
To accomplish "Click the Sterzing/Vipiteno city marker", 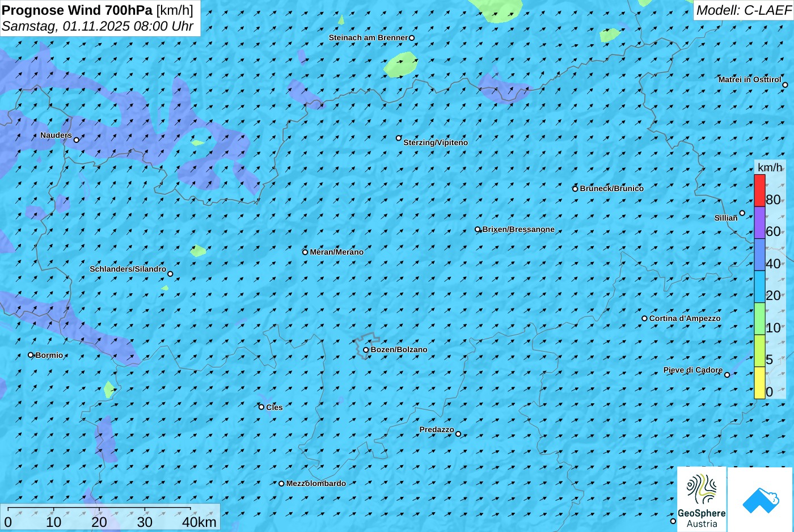I will (x=399, y=138).
